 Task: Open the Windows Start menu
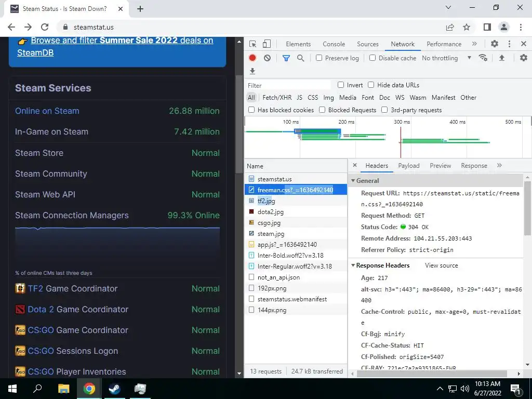click(12, 389)
